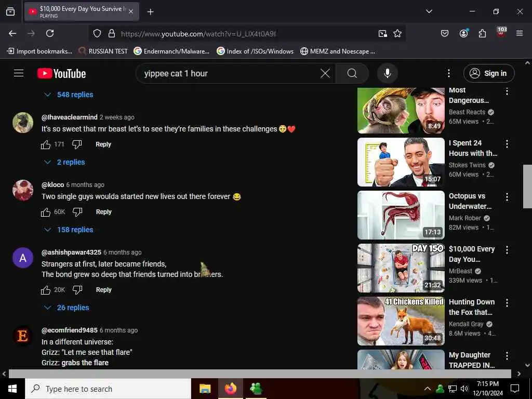Open the list all tabs dropdown
This screenshot has height=399, width=532.
click(x=429, y=11)
